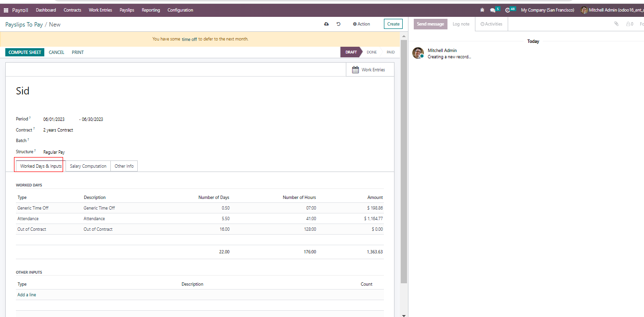Click the debug bug icon
644x317 pixels.
click(x=482, y=10)
